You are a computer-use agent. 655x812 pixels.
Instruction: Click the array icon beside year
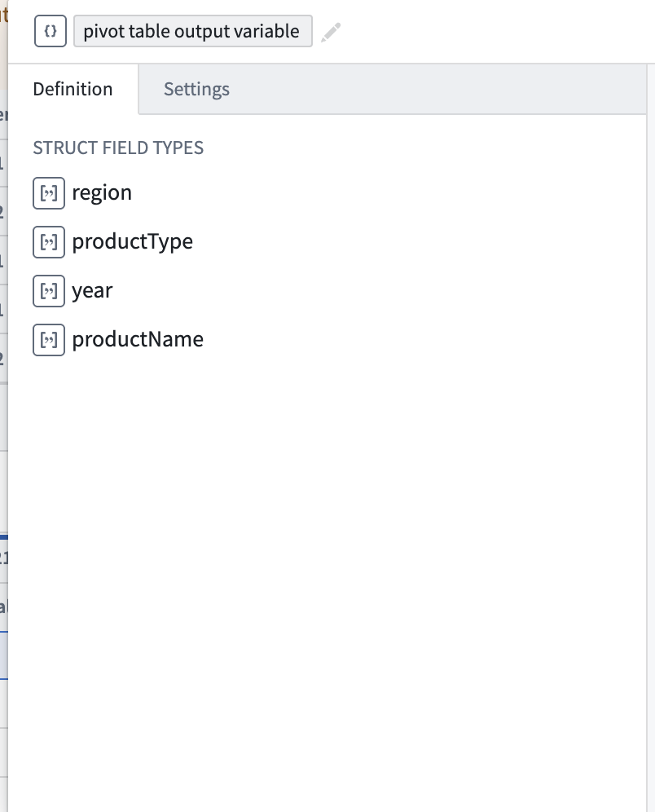(x=49, y=291)
